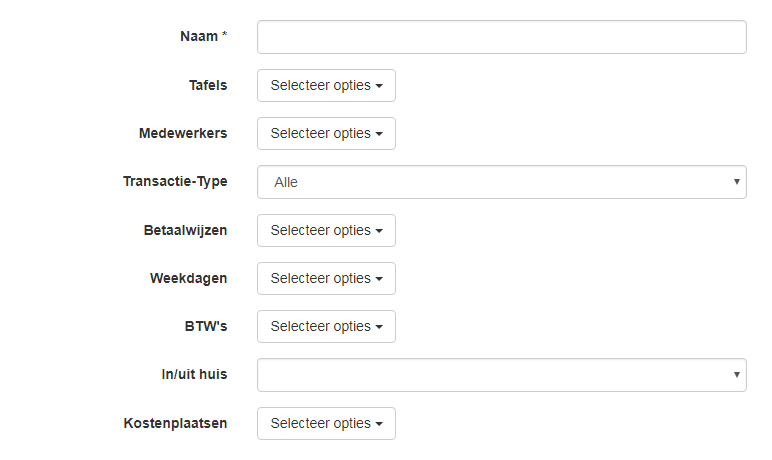Click the In/uit huis dropdown arrow

click(x=736, y=375)
